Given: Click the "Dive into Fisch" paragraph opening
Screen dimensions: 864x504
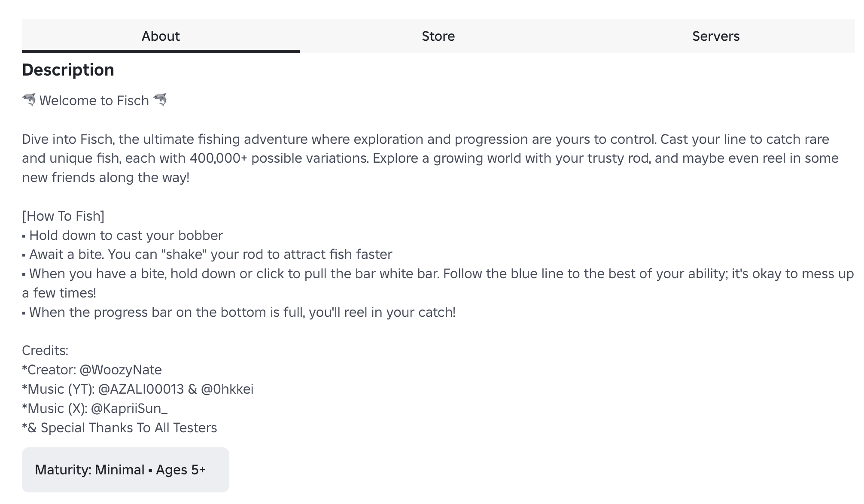Looking at the screenshot, I should (x=68, y=139).
